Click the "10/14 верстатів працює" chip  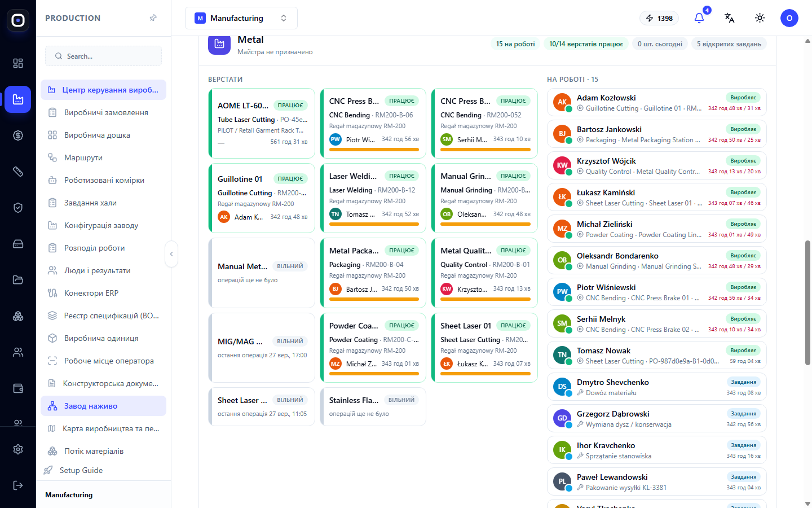point(586,44)
